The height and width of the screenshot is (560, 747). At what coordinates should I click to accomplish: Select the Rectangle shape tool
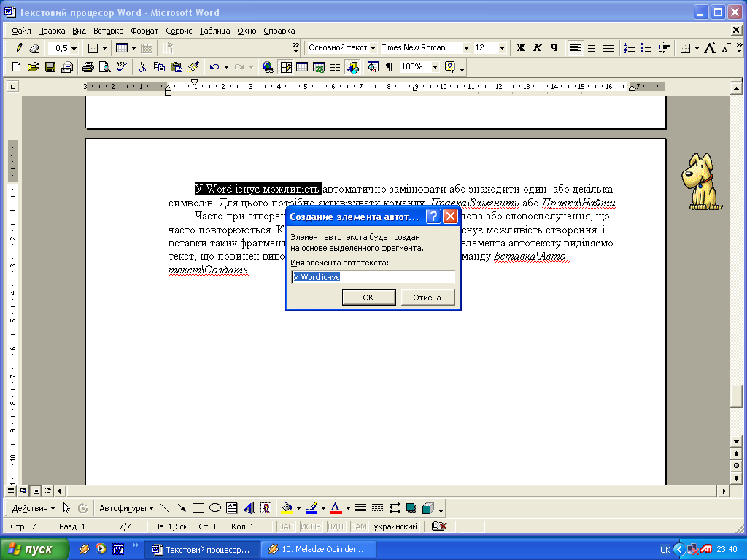[198, 508]
